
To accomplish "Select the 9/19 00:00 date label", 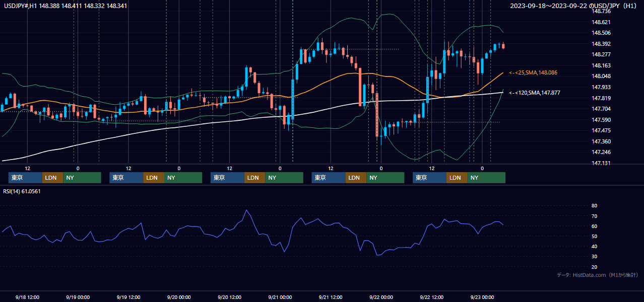I will (78, 297).
